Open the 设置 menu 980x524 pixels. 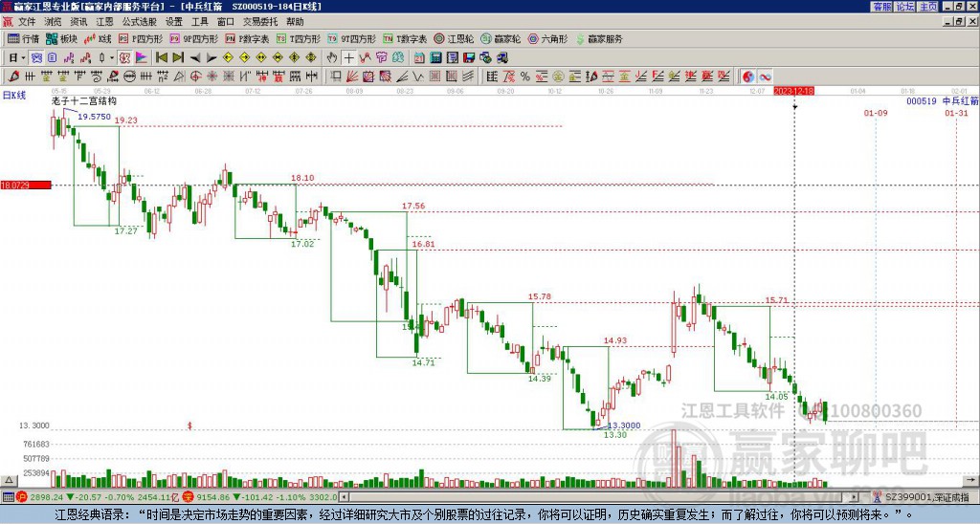[x=174, y=22]
